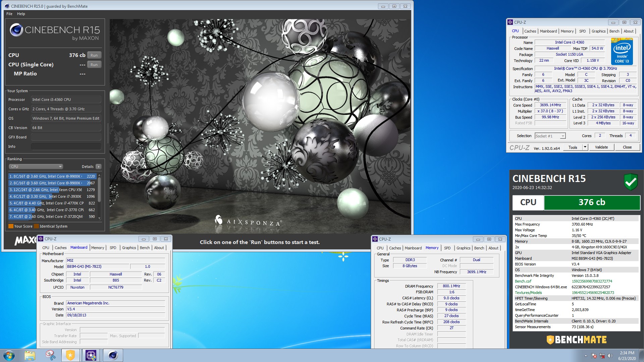Open the About tab in the Memory CPU-Z window
The height and width of the screenshot is (362, 644).
(493, 248)
